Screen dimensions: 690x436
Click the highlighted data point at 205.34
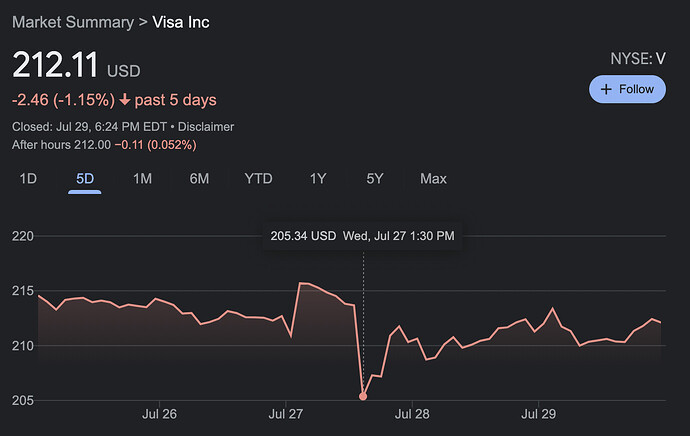pyautogui.click(x=363, y=397)
